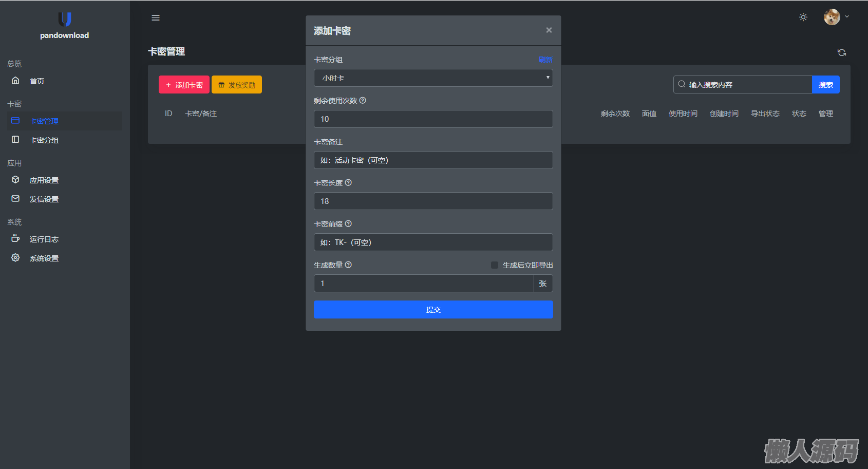Click the 应用设置 cube icon
Image resolution: width=868 pixels, height=469 pixels.
(15, 180)
